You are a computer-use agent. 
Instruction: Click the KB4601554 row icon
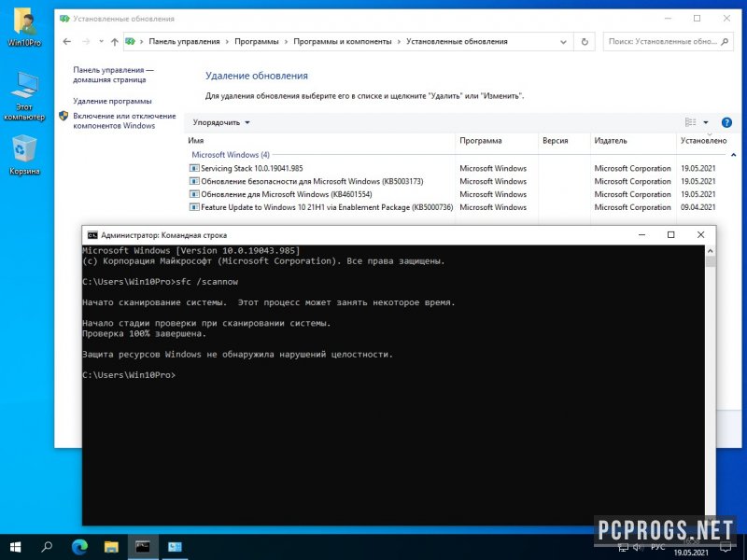point(194,194)
